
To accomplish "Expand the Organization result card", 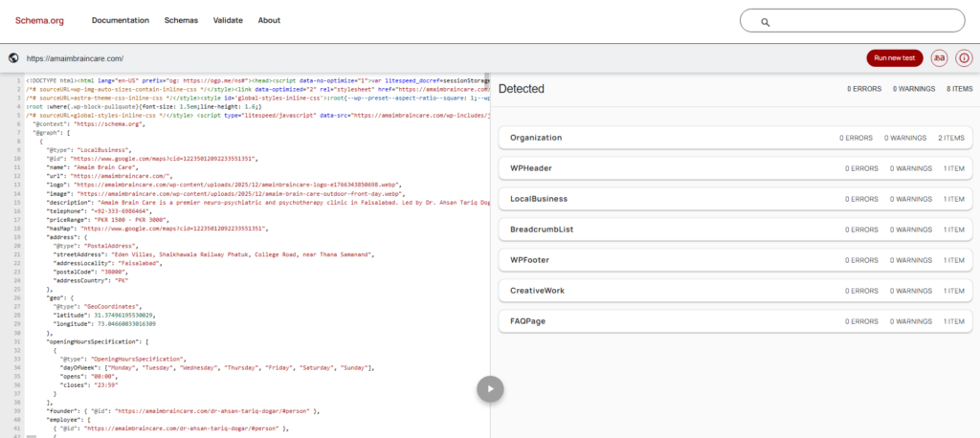I will point(736,138).
